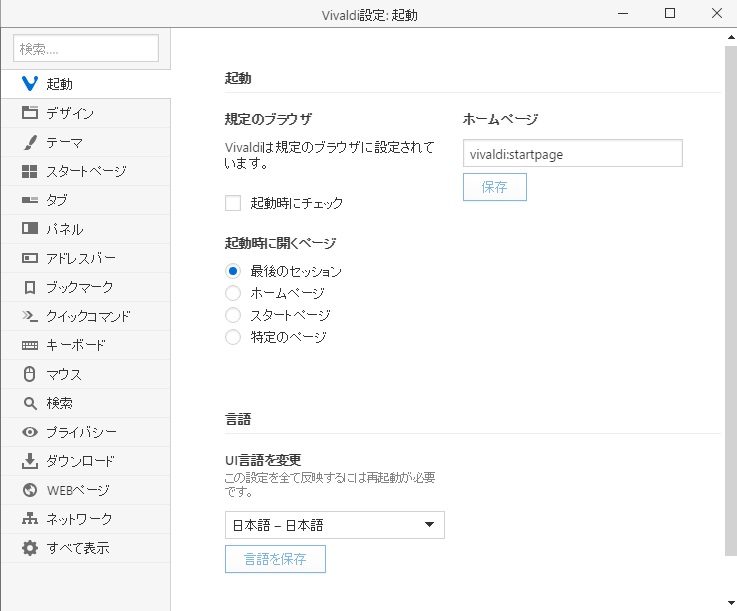
Task: Open クイックコマンド sidebar label
Action: [x=88, y=316]
